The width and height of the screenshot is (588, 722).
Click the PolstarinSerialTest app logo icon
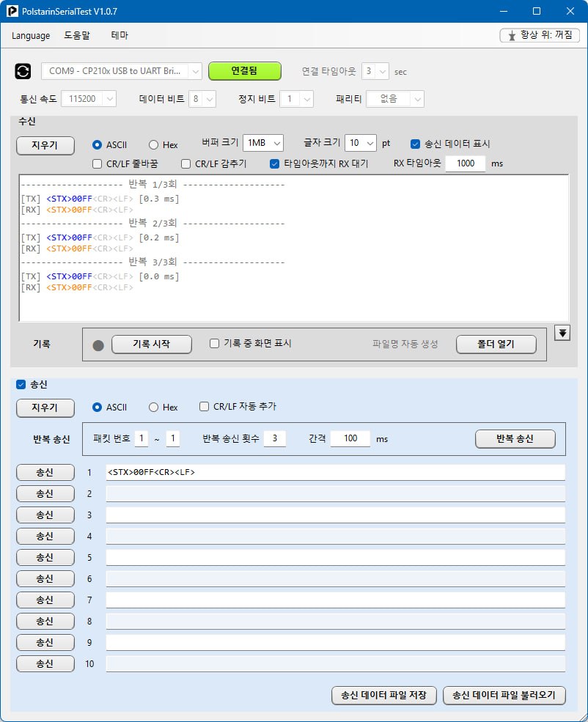tap(12, 11)
